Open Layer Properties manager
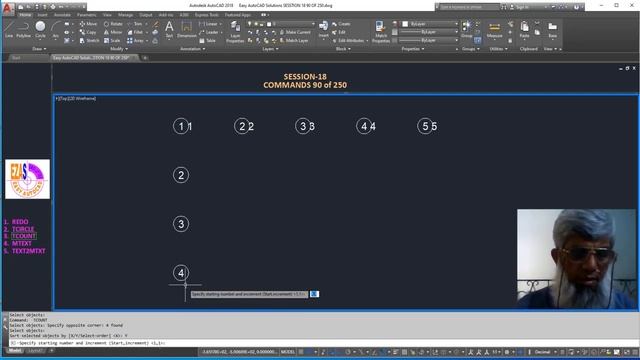640x360 pixels. (x=235, y=32)
